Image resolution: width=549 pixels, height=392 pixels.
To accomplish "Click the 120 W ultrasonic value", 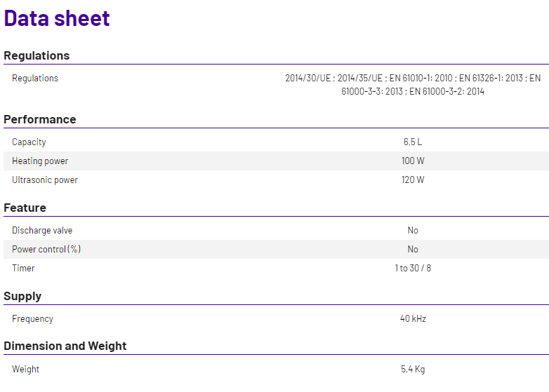I will (x=413, y=180).
